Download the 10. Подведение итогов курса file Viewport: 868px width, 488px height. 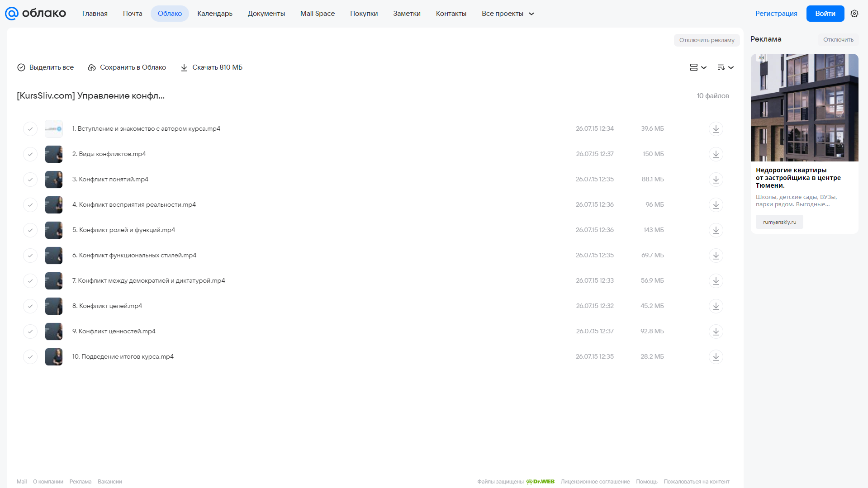click(x=716, y=357)
